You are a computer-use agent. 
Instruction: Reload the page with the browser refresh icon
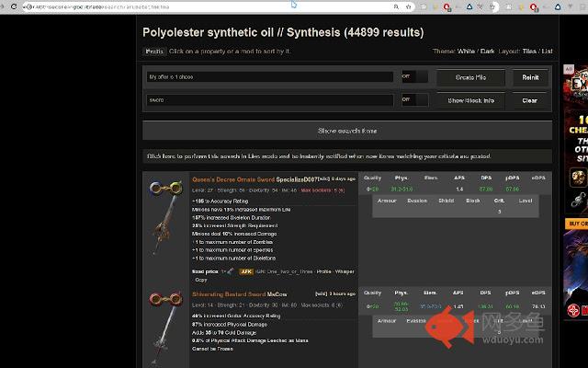click(14, 6)
